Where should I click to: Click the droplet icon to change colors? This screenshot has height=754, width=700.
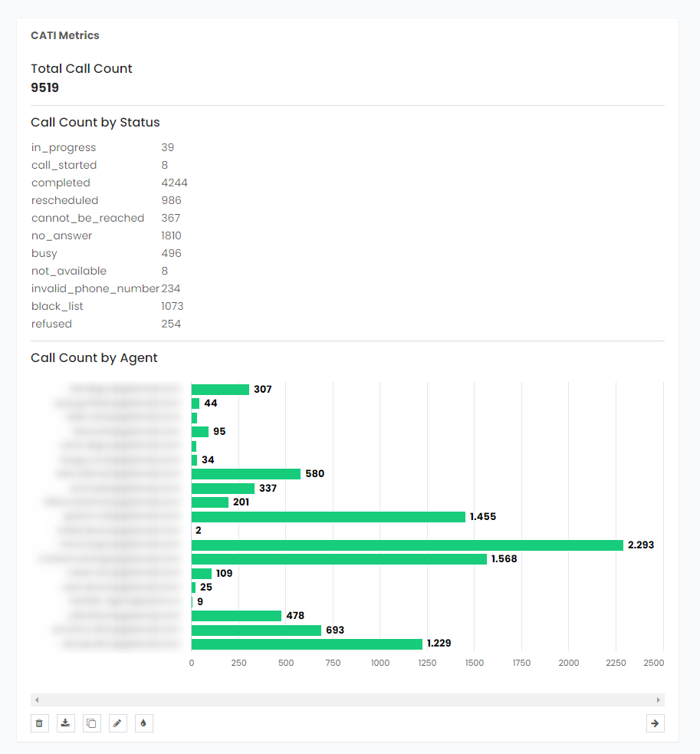tap(143, 723)
